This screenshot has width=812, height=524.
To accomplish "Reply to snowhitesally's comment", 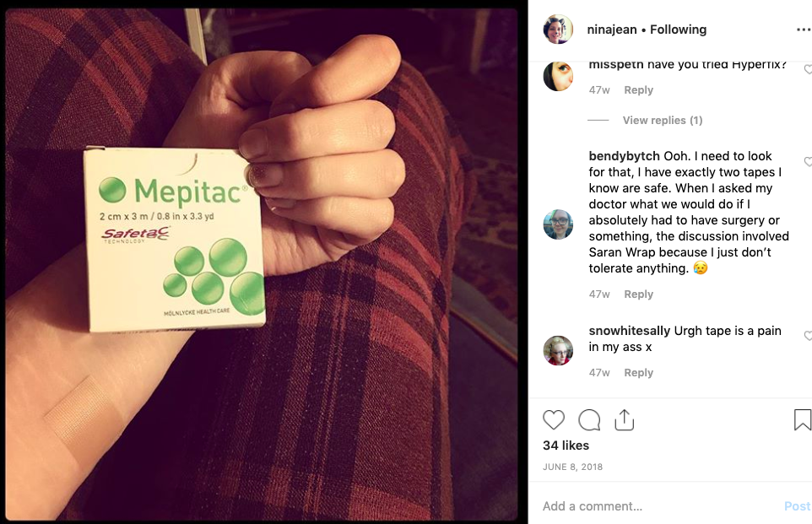I will coord(638,373).
